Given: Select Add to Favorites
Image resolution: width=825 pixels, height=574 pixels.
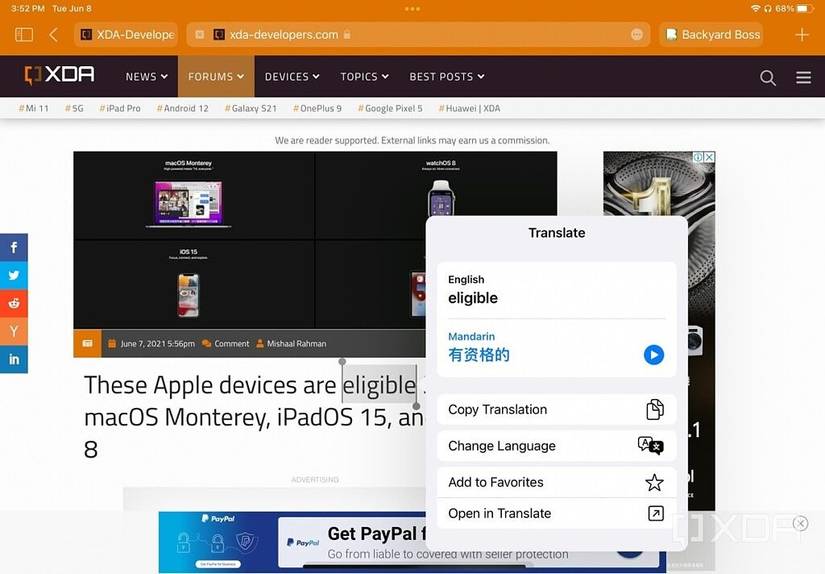Looking at the screenshot, I should 556,482.
